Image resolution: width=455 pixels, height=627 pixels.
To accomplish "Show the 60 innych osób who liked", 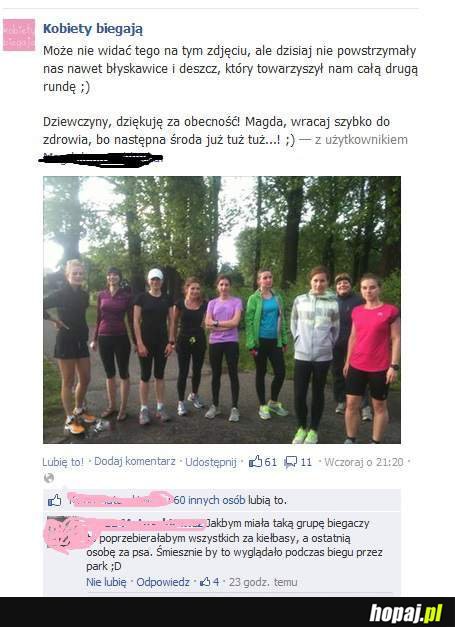I will [x=209, y=500].
